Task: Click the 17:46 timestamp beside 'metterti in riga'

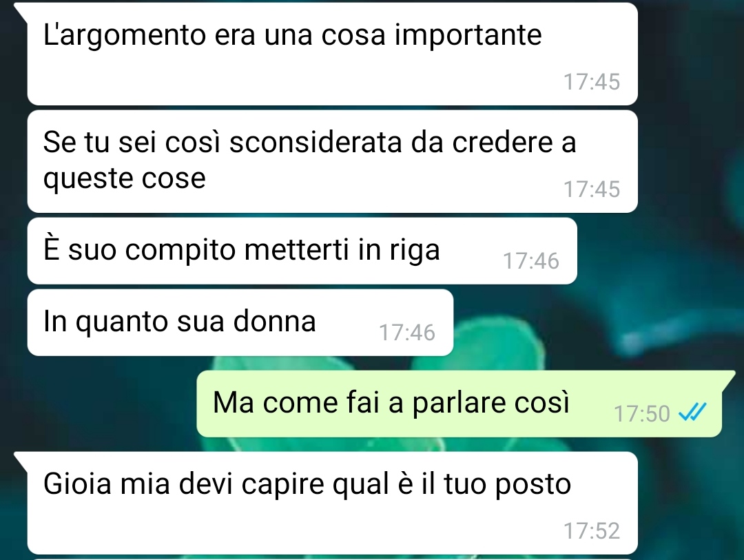Action: point(531,261)
